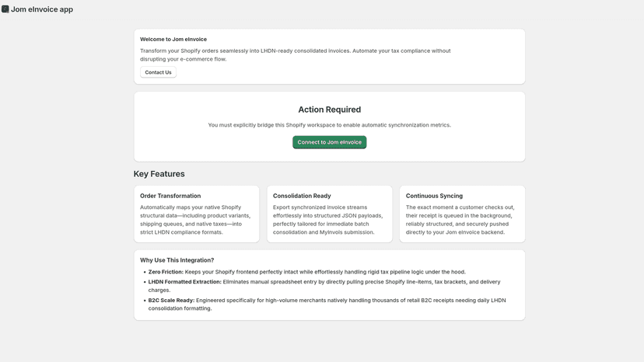Click the 'Why Use This Integration?' heading
The image size is (644, 362).
[177, 260]
